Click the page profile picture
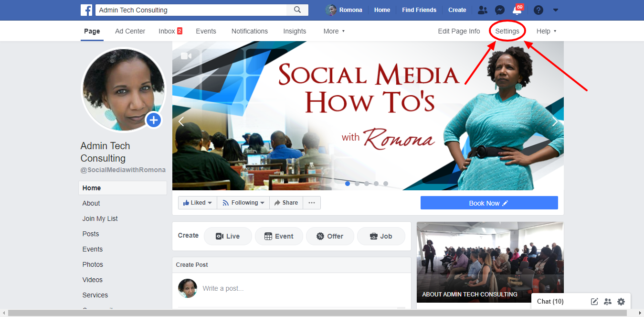The height and width of the screenshot is (317, 644). [124, 90]
